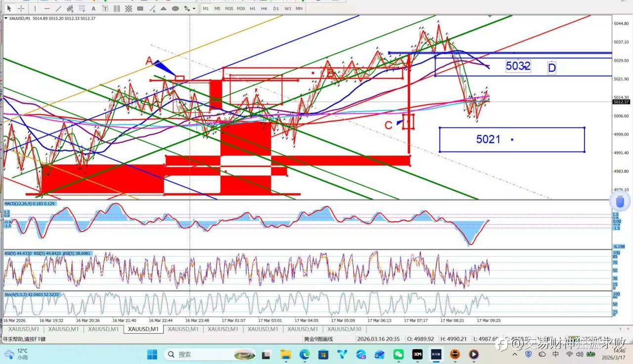
Task: Switch chart to M1 timeframe
Action: tap(205, 8)
